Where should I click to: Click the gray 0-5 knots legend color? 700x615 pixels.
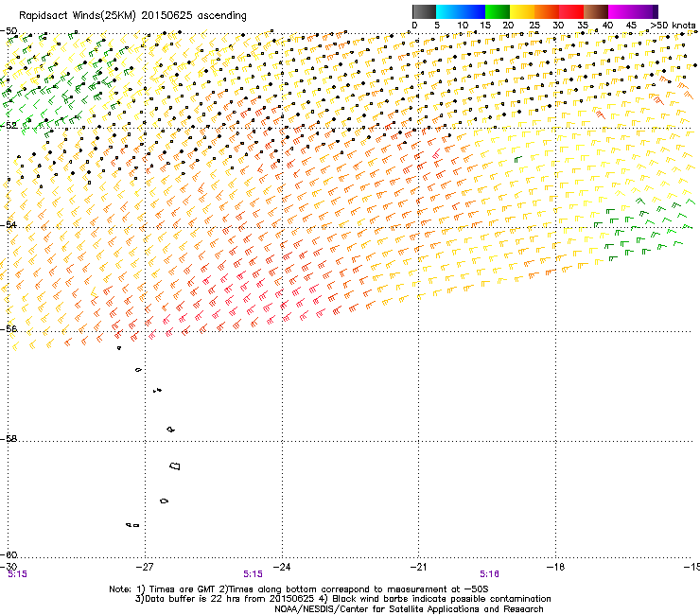424,11
